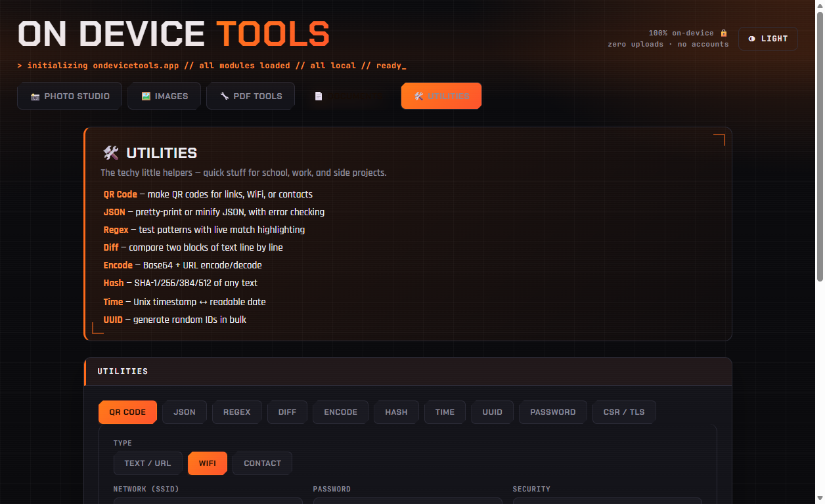Screen dimensions: 825x504
Task: Open the PDF Tools tab
Action: [x=250, y=96]
